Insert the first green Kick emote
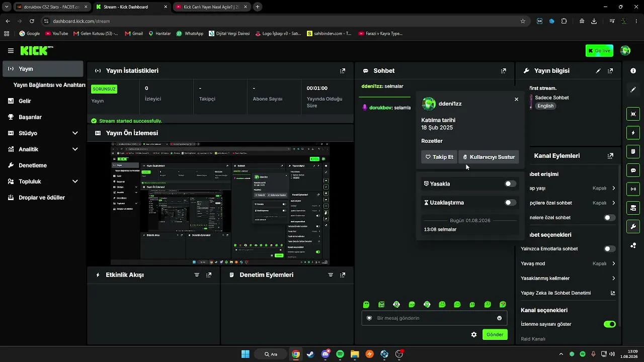The width and height of the screenshot is (644, 362). tap(366, 304)
